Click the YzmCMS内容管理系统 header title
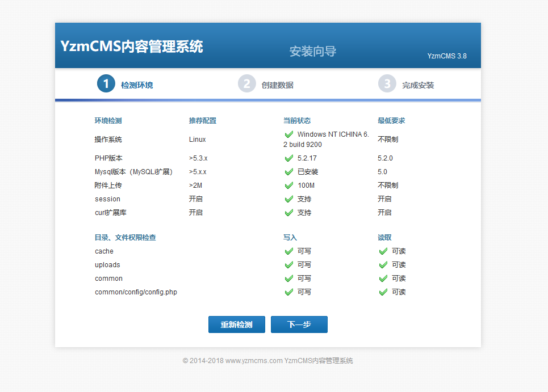548x392 pixels. click(132, 47)
